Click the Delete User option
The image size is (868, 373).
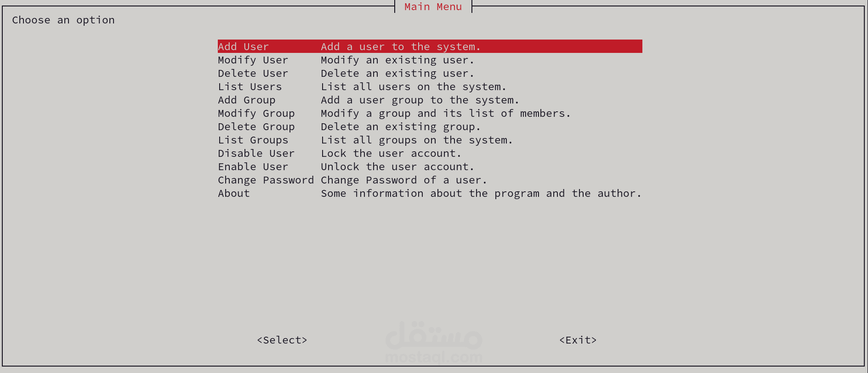253,73
